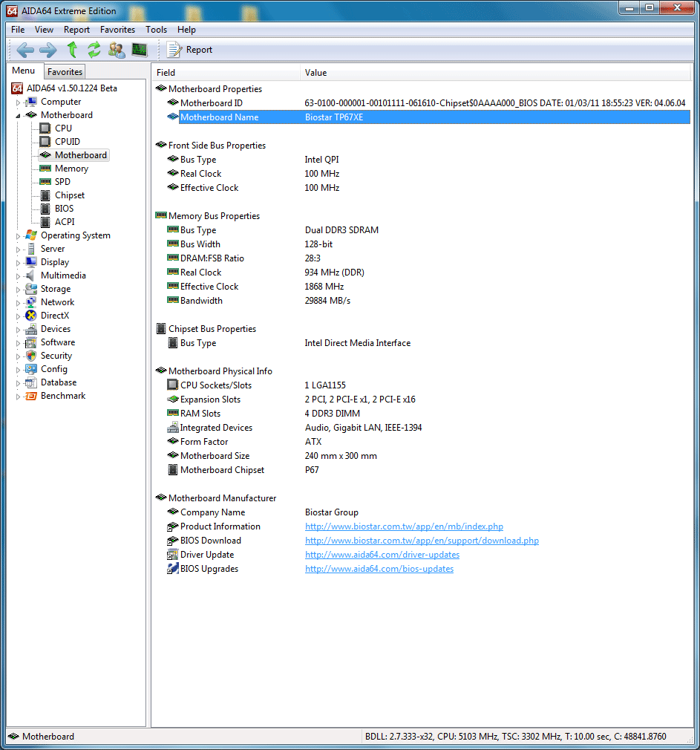Click the Security shield icon
Viewport: 700px width, 750px height.
[31, 356]
